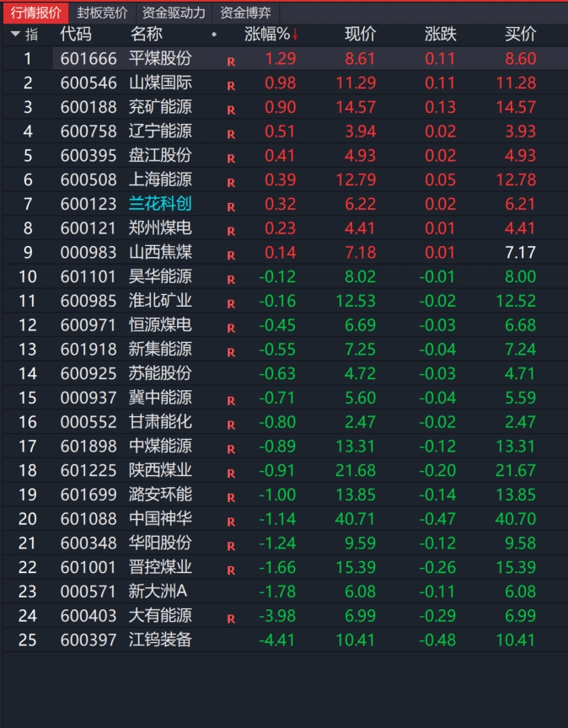The image size is (568, 728).
Task: Select stock name 新大洲A
Action: point(158,591)
